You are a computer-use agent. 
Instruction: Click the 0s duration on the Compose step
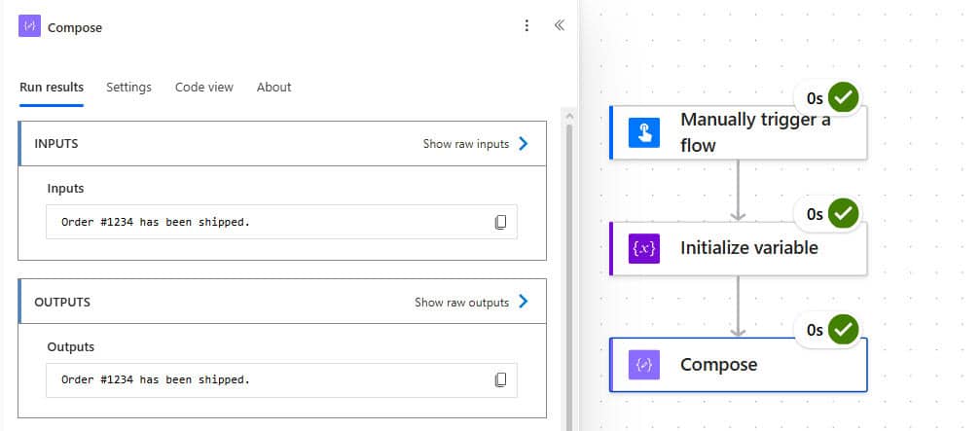(x=815, y=331)
